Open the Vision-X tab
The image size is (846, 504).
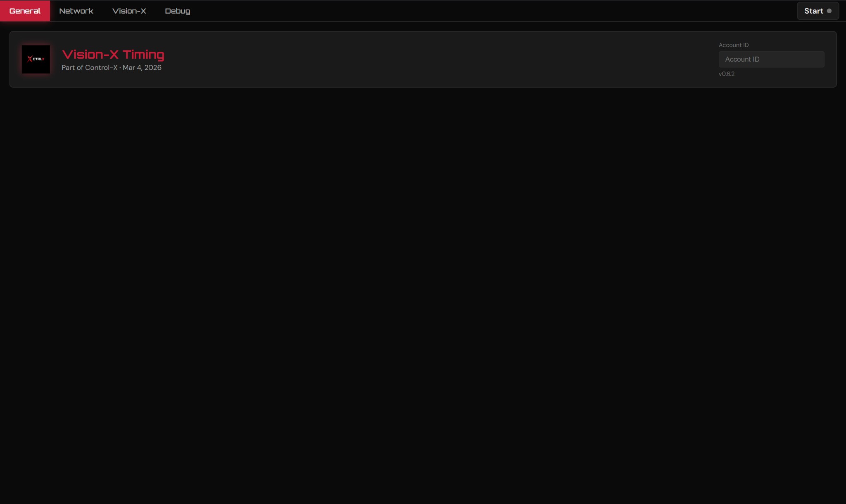(129, 11)
